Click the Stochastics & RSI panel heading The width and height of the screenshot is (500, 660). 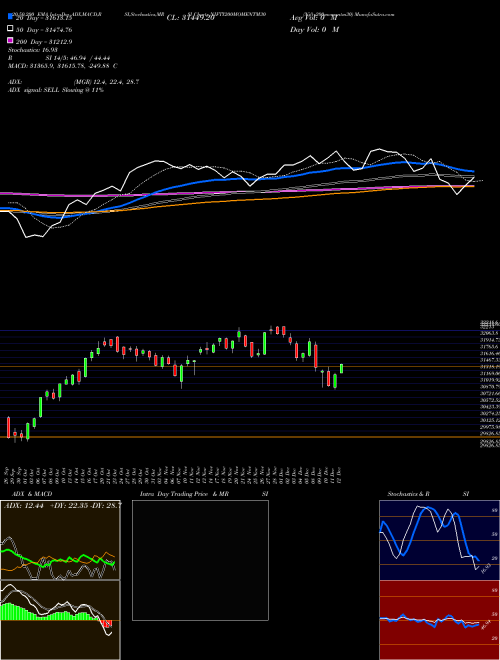[428, 494]
